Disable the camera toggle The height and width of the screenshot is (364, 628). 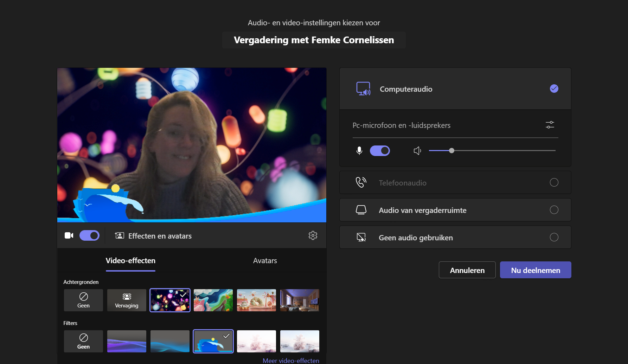tap(90, 235)
